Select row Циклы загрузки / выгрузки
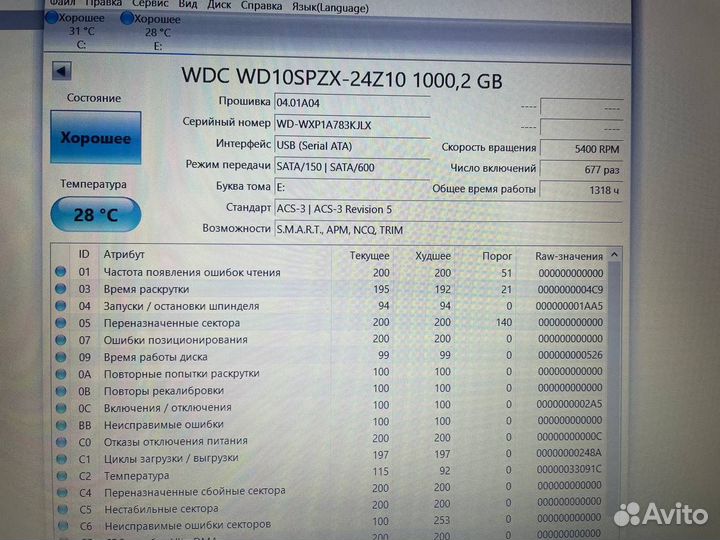The height and width of the screenshot is (540, 720). click(x=329, y=456)
